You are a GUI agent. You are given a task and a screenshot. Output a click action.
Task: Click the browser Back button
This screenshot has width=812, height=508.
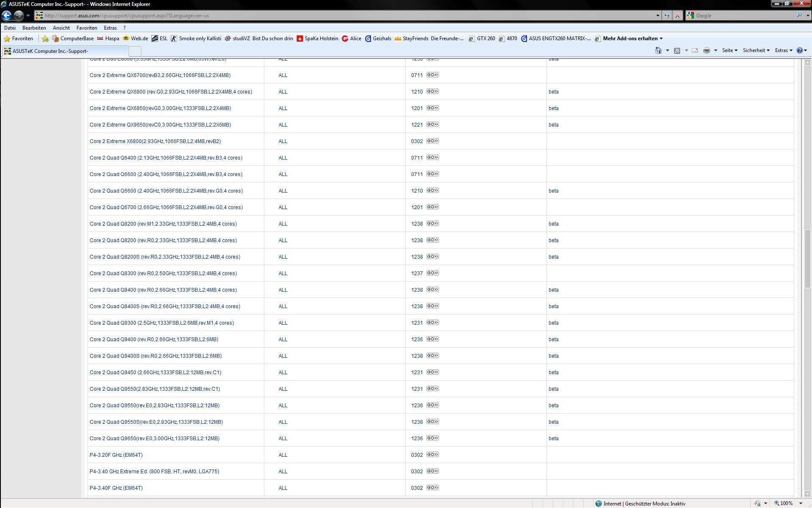pos(6,16)
